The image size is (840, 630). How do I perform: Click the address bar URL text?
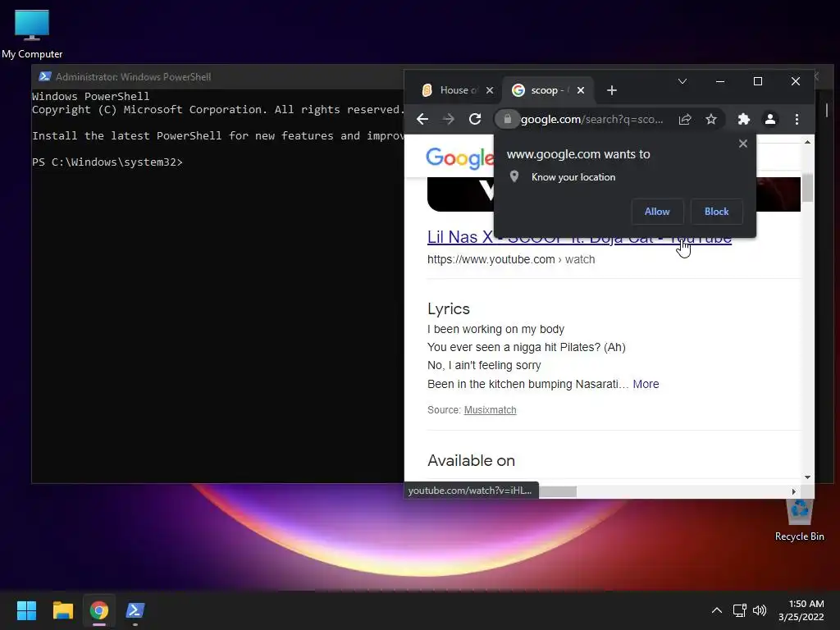point(592,119)
